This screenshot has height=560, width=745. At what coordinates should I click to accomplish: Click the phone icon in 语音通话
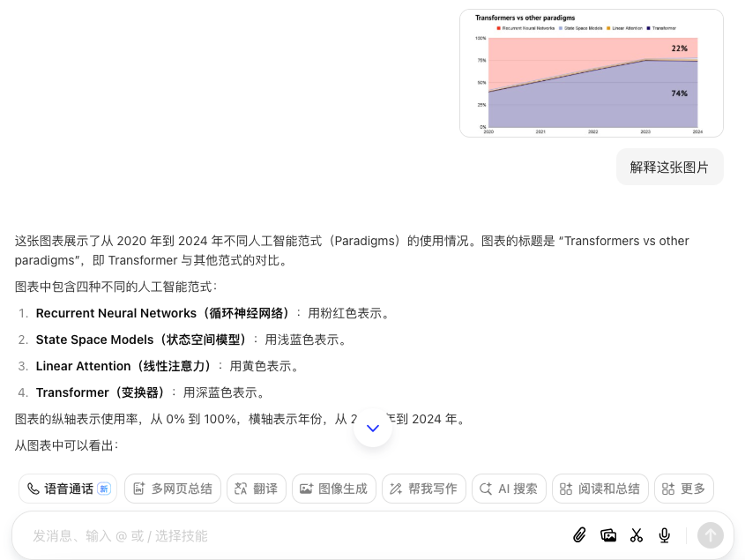pos(33,489)
